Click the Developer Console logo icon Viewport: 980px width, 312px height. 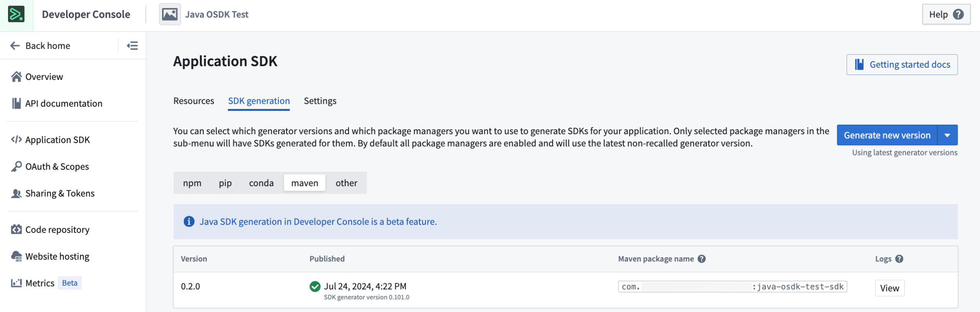point(16,15)
